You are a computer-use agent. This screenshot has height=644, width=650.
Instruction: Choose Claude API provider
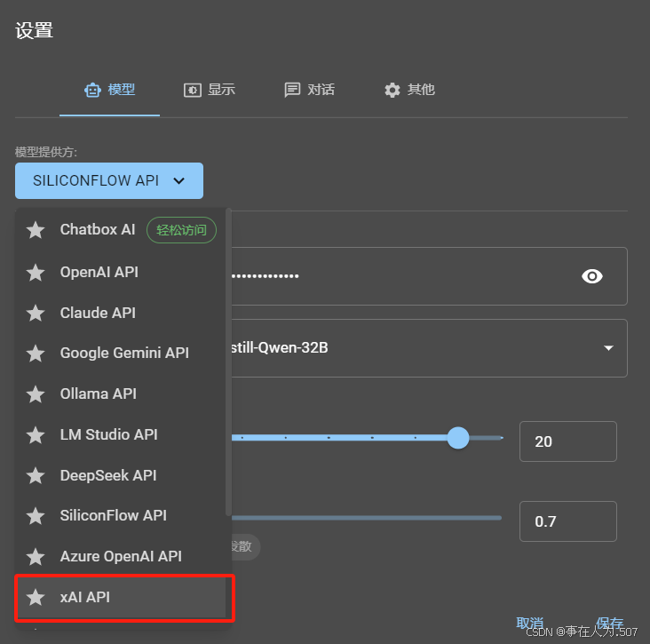[121, 313]
